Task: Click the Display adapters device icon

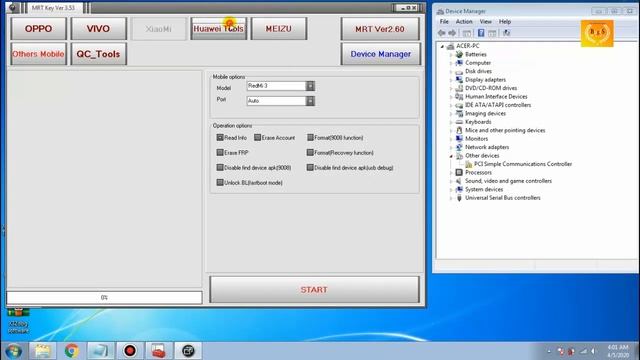Action: coord(459,80)
